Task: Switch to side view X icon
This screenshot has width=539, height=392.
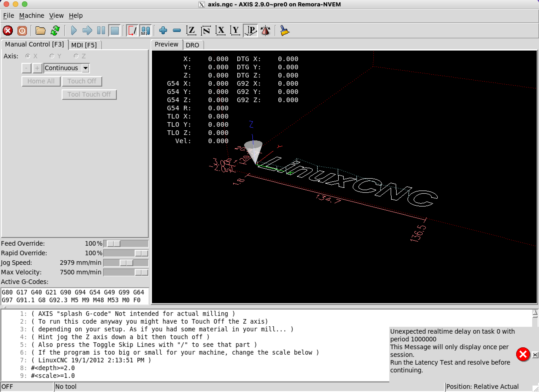Action: pos(220,31)
